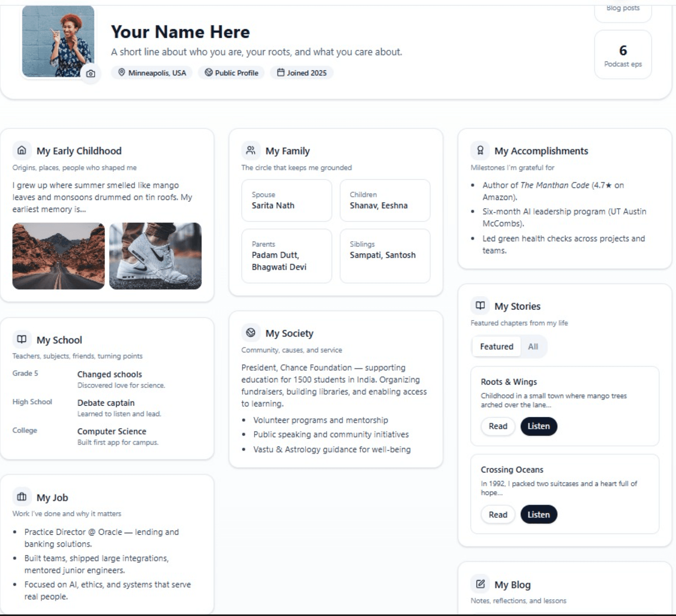Switch to the All stories tab
The height and width of the screenshot is (616, 676).
[x=532, y=346]
